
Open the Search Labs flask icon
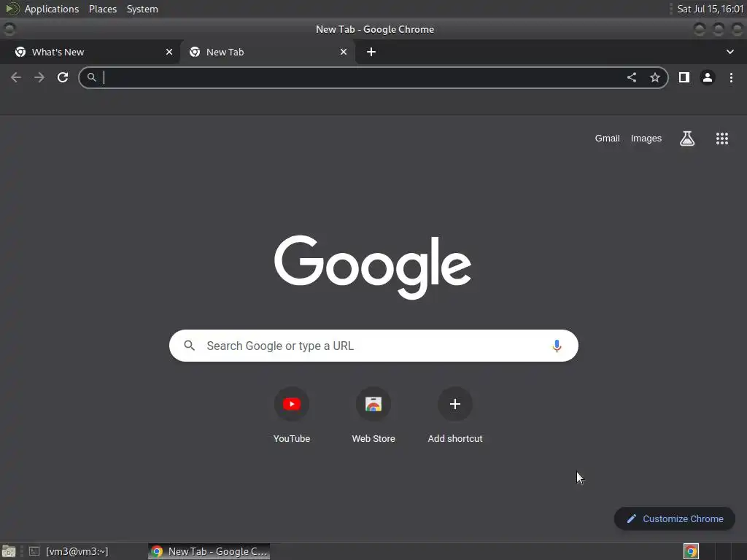pyautogui.click(x=687, y=139)
